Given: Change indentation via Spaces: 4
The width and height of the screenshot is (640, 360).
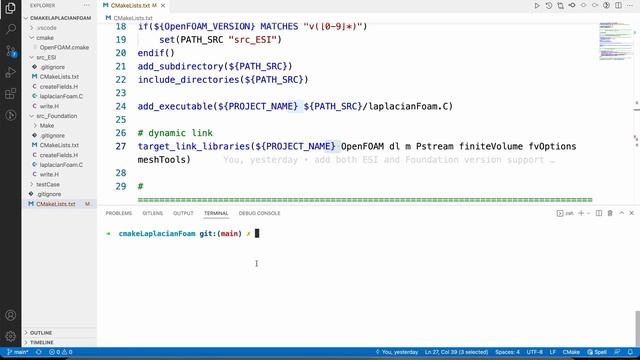Looking at the screenshot, I should [x=507, y=352].
